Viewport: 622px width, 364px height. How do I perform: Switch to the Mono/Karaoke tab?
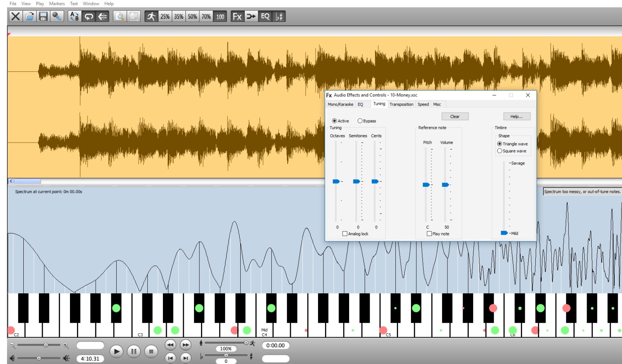pos(341,104)
